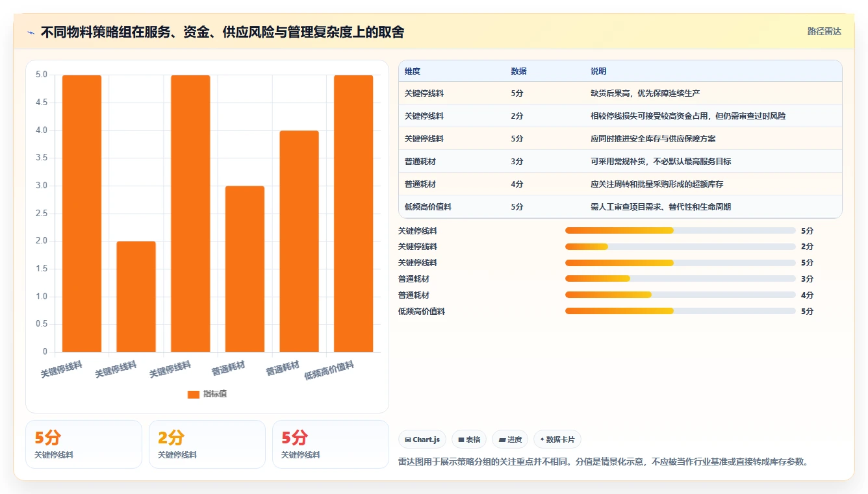Viewport: 868px width, 494px height.
Task: Click the 维度 column header
Action: point(413,71)
